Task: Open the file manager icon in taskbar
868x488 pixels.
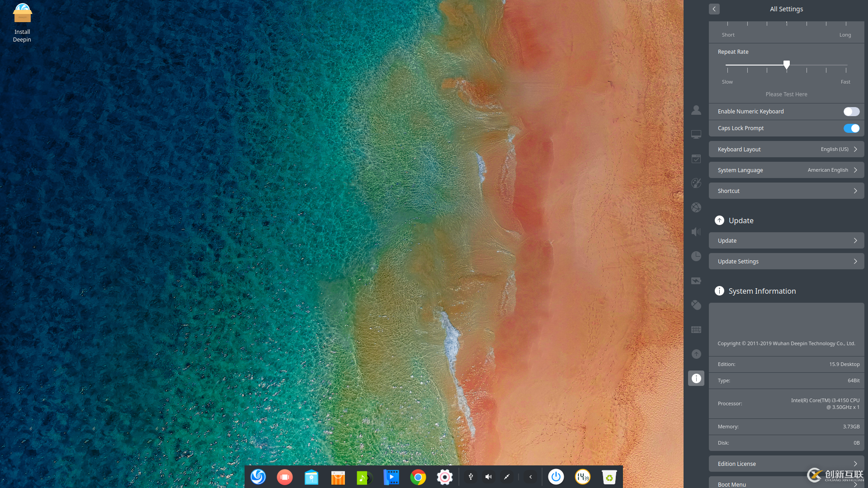Action: 311,477
